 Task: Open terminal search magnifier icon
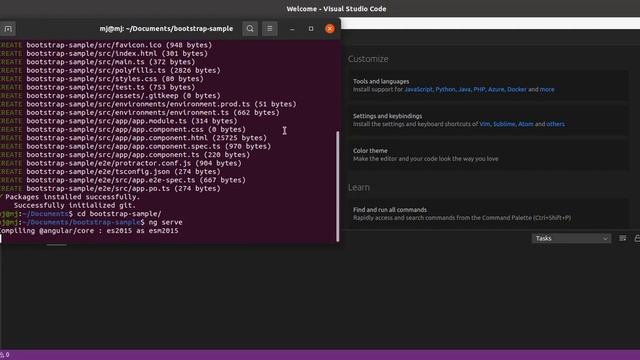[250, 29]
